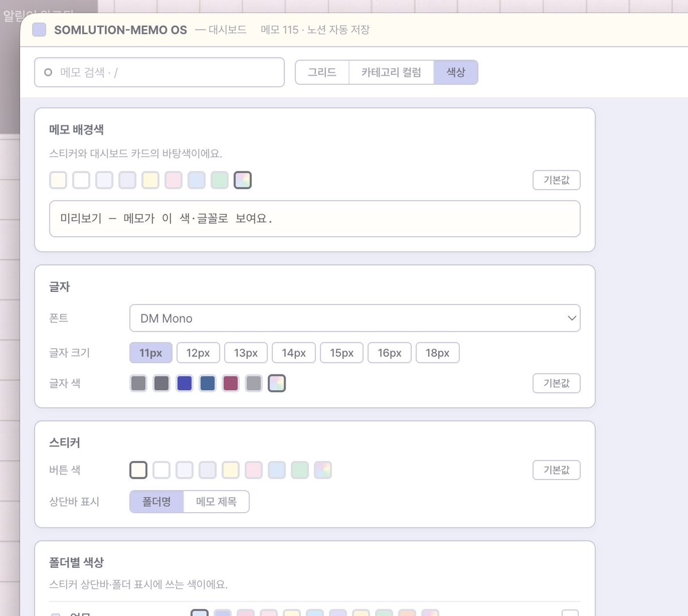Pick the plum magenta 글자 색 swatch
This screenshot has height=616, width=688.
[x=230, y=383]
